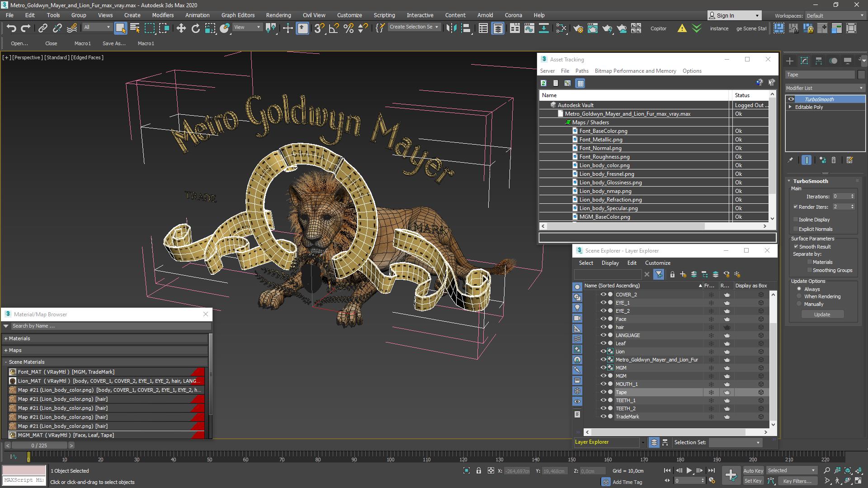This screenshot has width=868, height=488.
Task: Click the Set Key button
Action: 753,481
